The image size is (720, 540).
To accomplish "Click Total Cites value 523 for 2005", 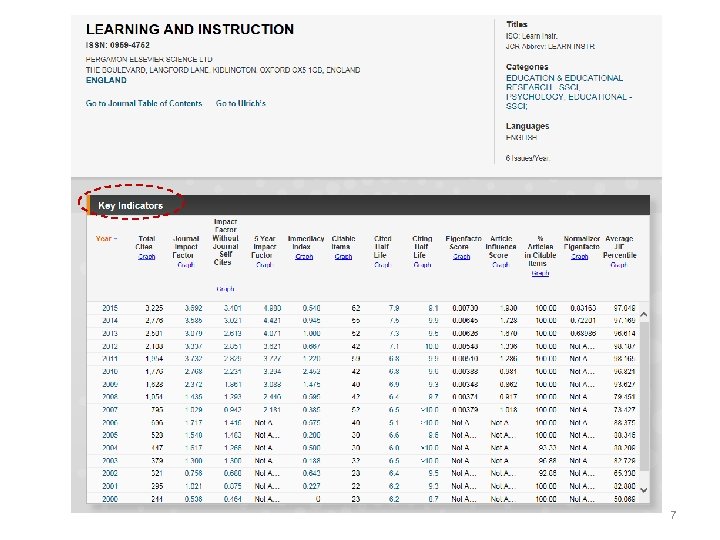I will click(x=157, y=435).
